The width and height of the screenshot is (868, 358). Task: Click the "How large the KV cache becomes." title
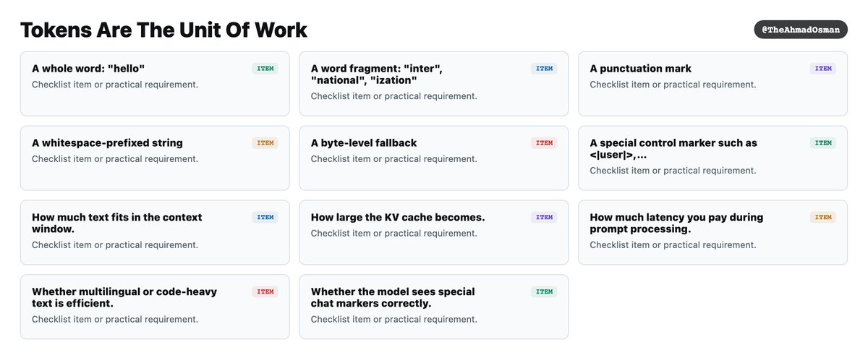pyautogui.click(x=398, y=217)
